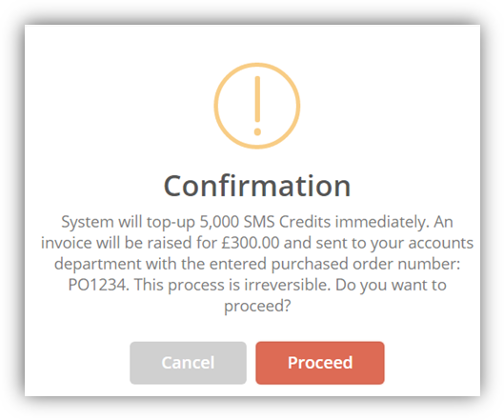Click the word 'department' in the message
The height and width of the screenshot is (420, 504).
click(x=98, y=265)
